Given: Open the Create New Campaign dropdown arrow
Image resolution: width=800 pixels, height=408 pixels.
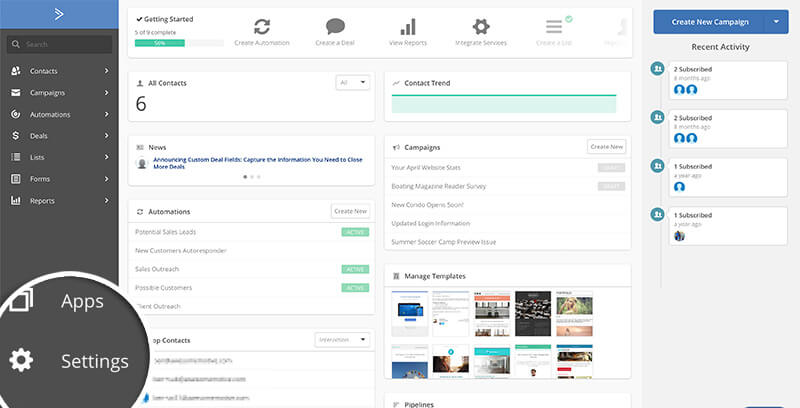Looking at the screenshot, I should [x=776, y=22].
